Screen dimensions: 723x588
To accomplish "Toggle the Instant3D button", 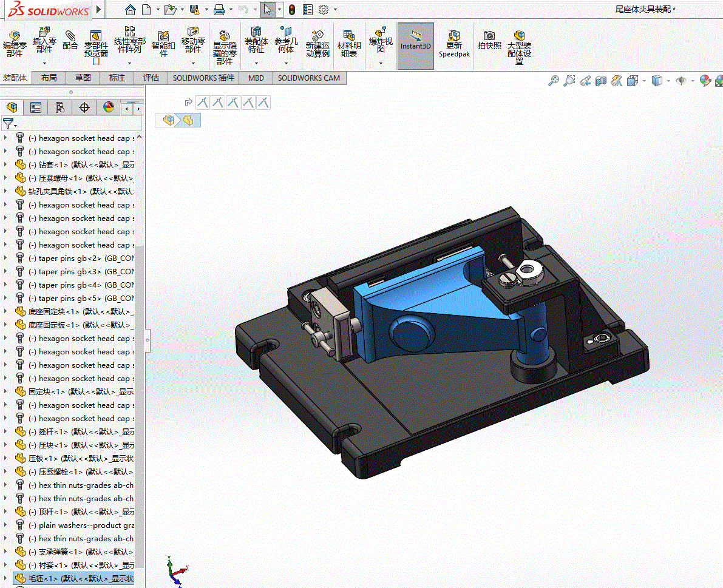I will (x=415, y=46).
